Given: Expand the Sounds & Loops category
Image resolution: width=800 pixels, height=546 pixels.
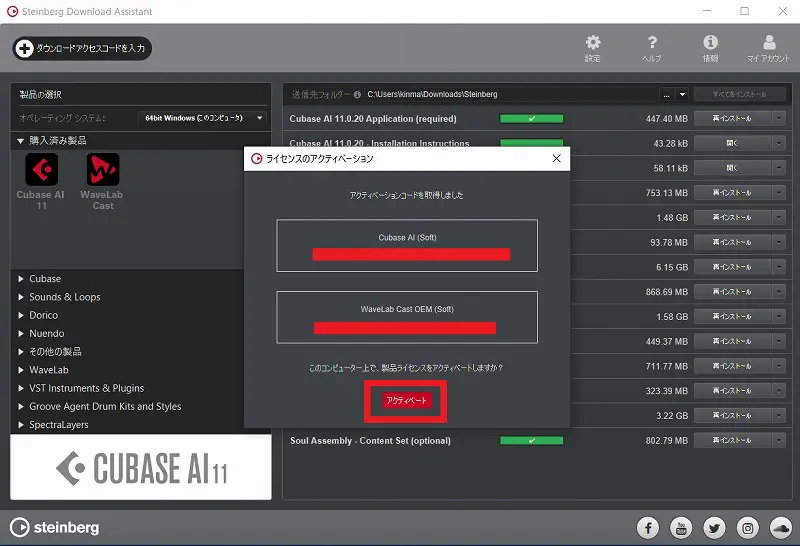Looking at the screenshot, I should [64, 297].
